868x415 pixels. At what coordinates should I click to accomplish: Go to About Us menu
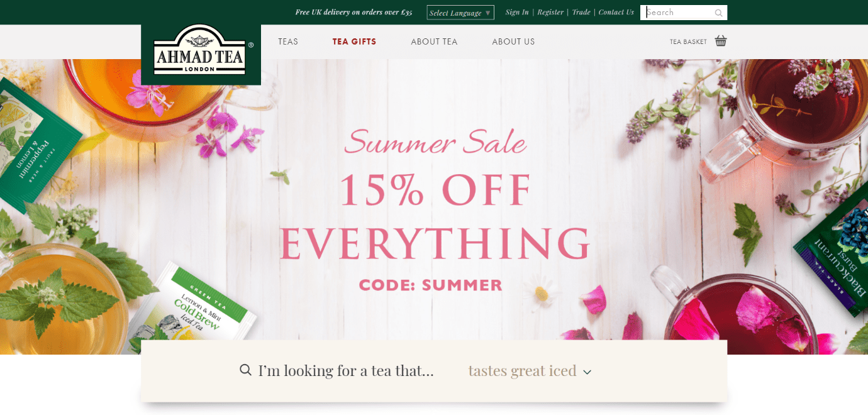(x=513, y=41)
